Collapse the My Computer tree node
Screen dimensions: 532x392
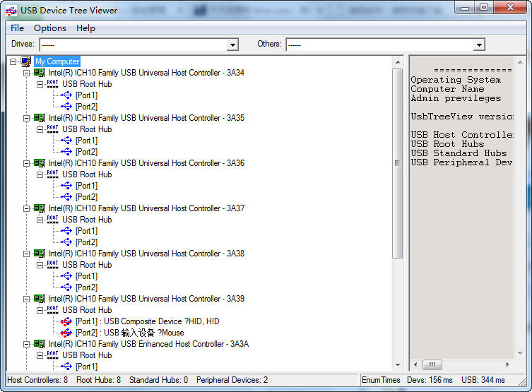tap(13, 61)
